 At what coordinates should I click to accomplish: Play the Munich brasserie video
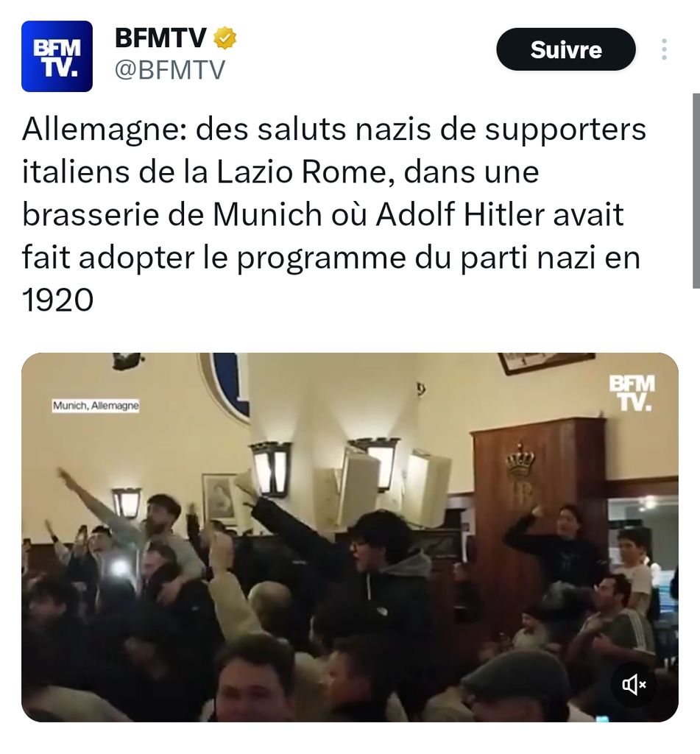point(350,537)
